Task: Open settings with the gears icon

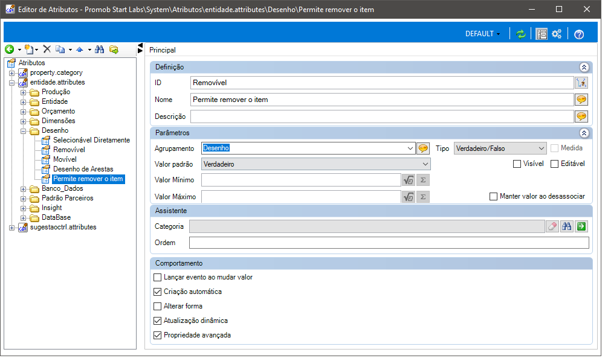Action: 557,34
